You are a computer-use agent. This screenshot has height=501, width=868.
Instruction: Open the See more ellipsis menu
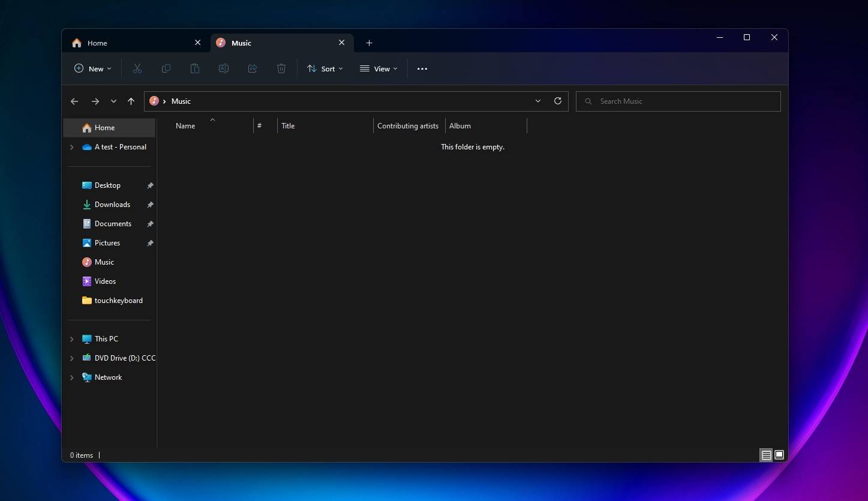coord(422,68)
